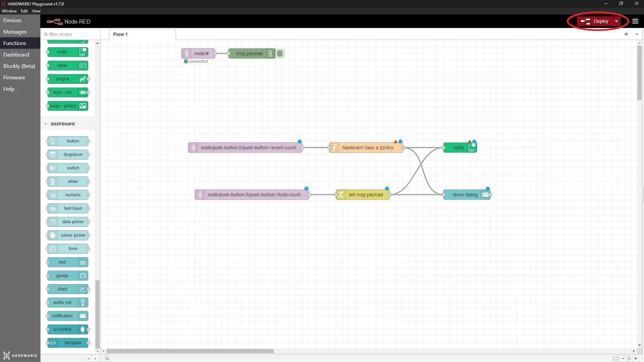Open the Edit menu
The image size is (644, 362).
[24, 11]
